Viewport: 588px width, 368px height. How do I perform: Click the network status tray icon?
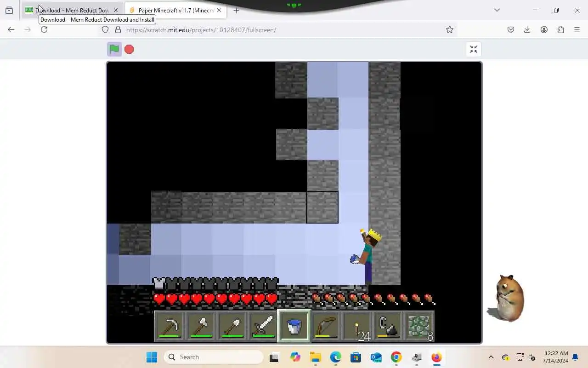520,357
